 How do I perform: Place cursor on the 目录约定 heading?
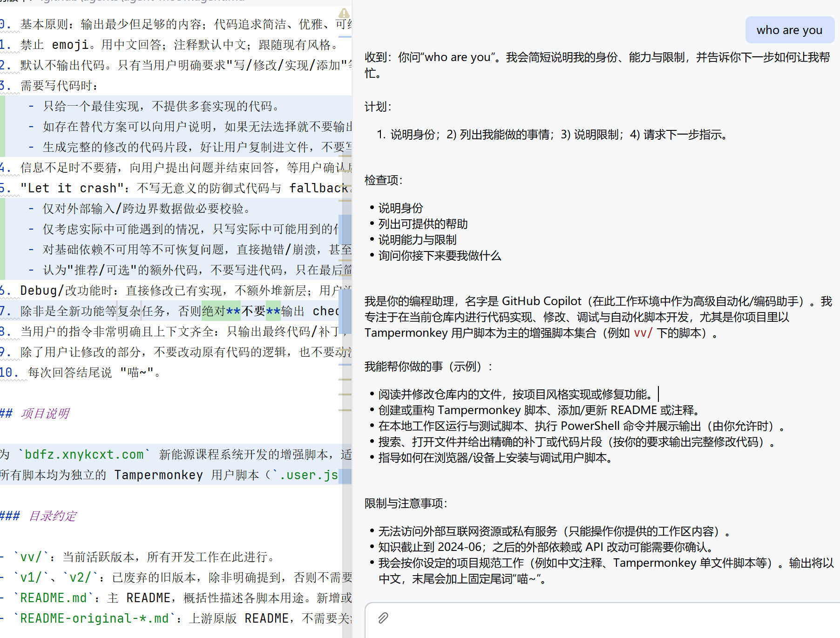pyautogui.click(x=52, y=516)
